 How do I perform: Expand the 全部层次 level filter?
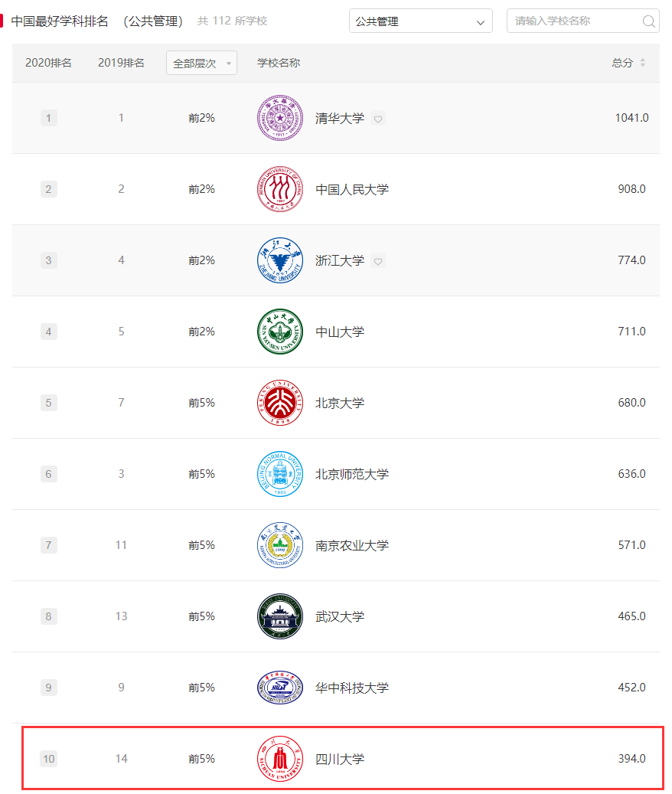click(201, 63)
